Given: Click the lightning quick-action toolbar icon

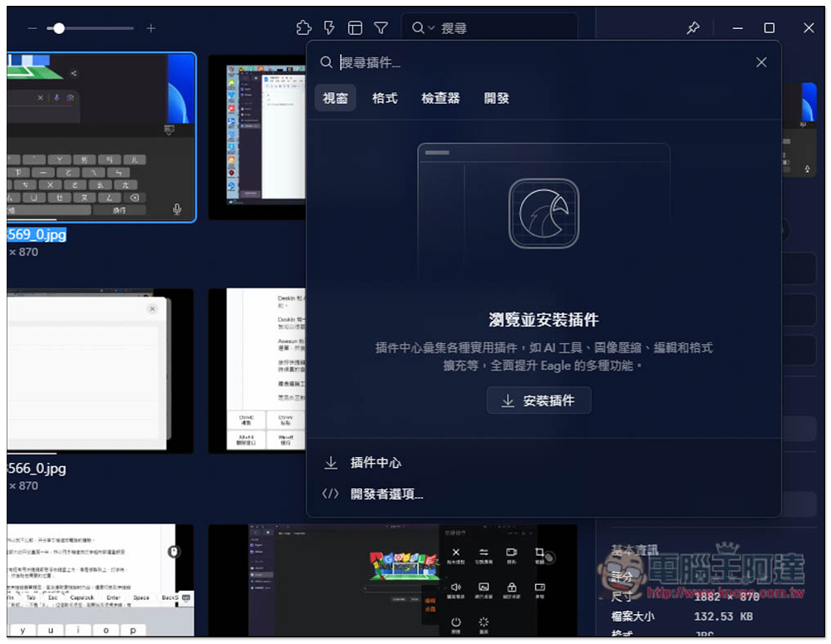Looking at the screenshot, I should 329,27.
